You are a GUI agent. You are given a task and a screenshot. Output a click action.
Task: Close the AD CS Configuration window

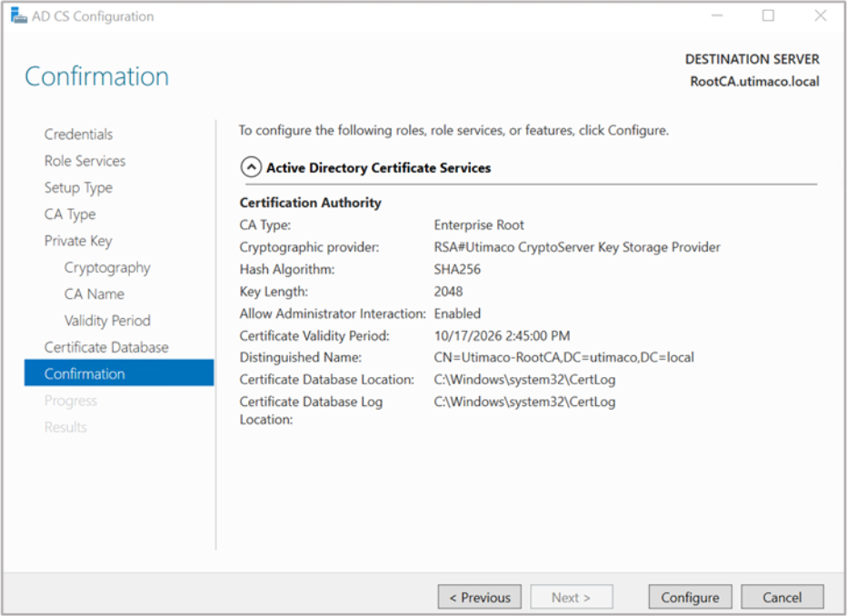click(820, 16)
